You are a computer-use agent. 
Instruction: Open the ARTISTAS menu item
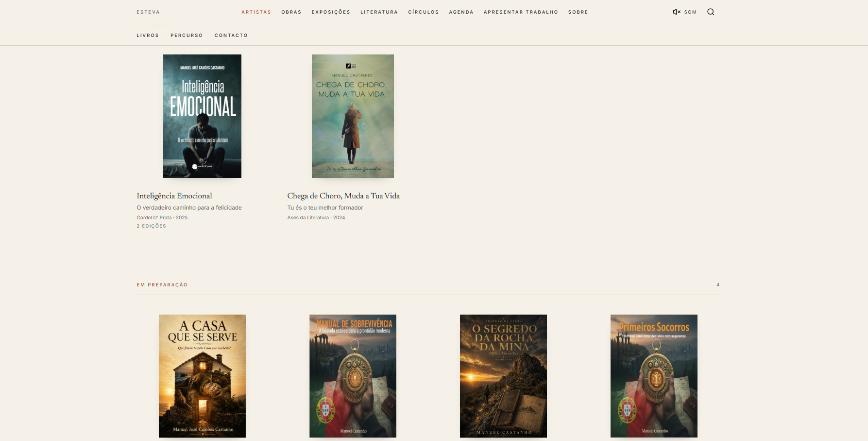[256, 12]
